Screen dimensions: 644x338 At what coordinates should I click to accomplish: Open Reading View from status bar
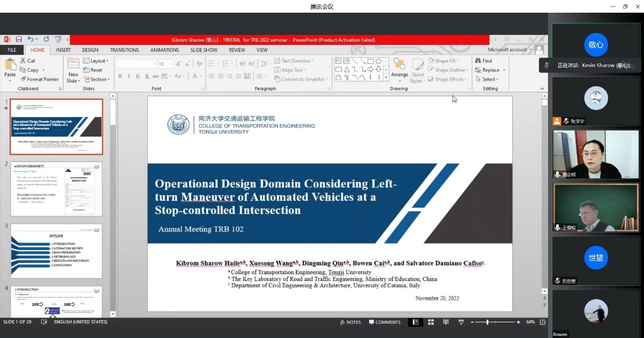[446, 322]
